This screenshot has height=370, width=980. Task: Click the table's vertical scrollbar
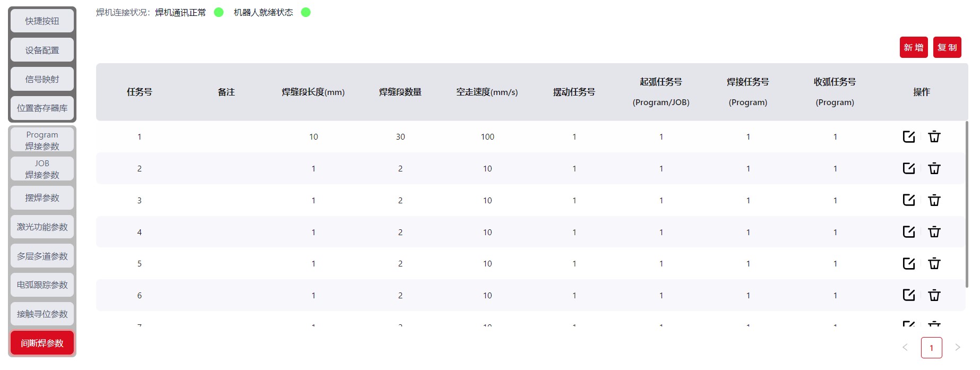coord(966,204)
